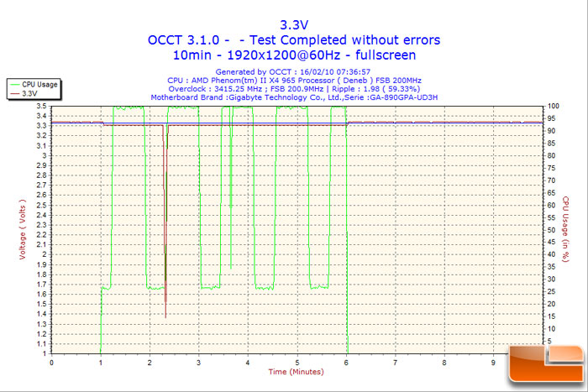This screenshot has width=588, height=392.
Task: Pick the green line swatch in the legend
Action: click(14, 85)
